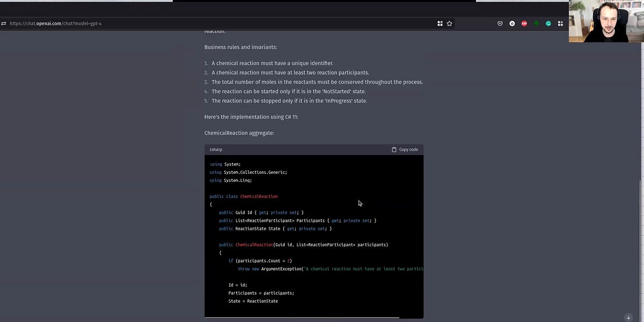
Task: Click the grid screenshot icon beside the star
Action: (x=440, y=23)
